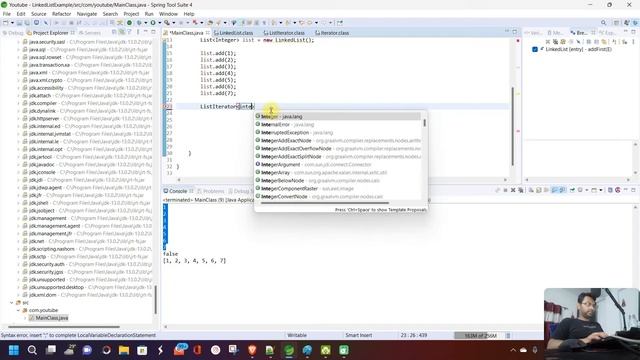Click the Search magnifier icon at top right
The image size is (640, 360).
pos(604,23)
